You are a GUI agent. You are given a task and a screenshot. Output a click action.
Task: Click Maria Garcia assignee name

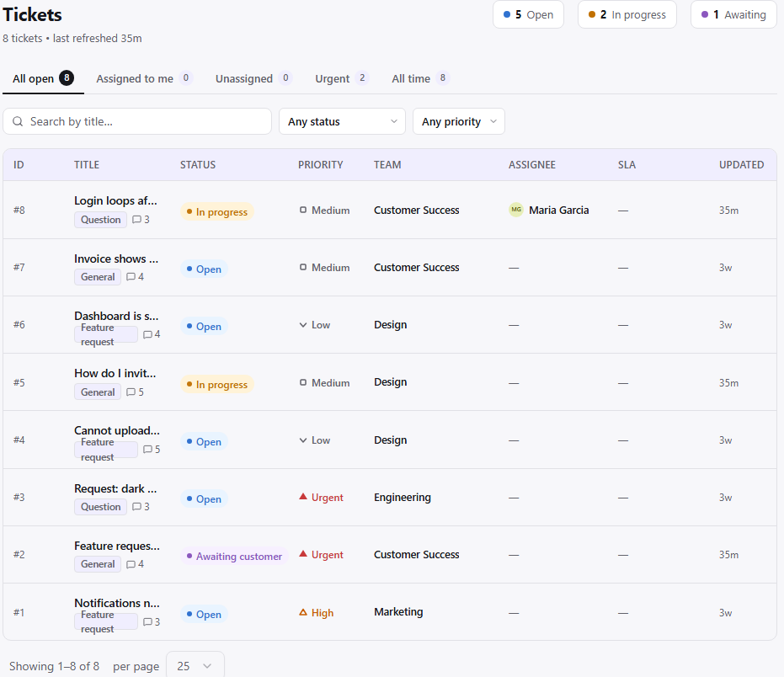pyautogui.click(x=559, y=210)
